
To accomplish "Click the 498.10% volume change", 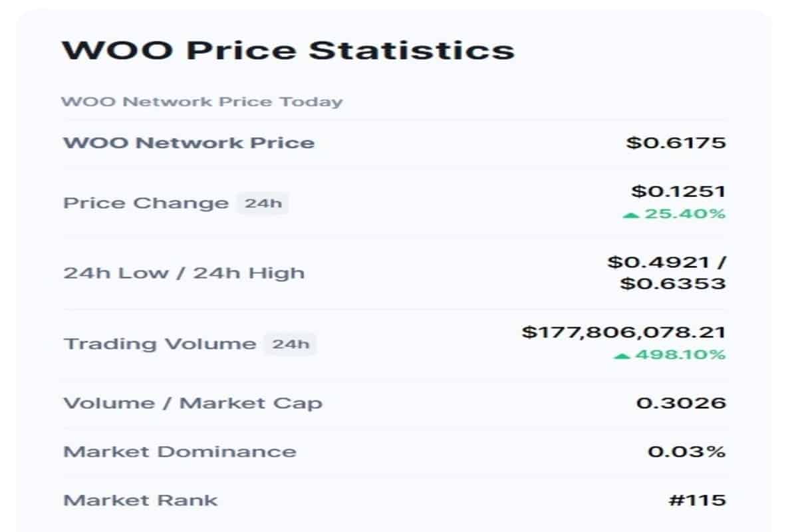I will coord(679,355).
